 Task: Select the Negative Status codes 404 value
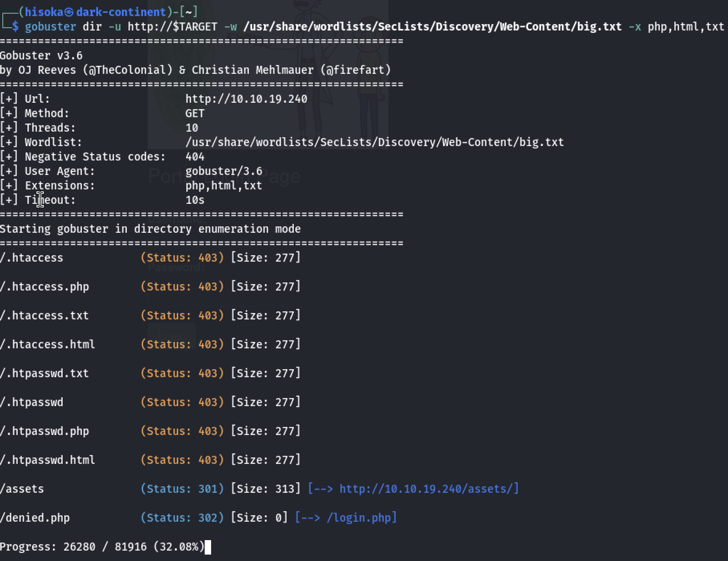(195, 157)
